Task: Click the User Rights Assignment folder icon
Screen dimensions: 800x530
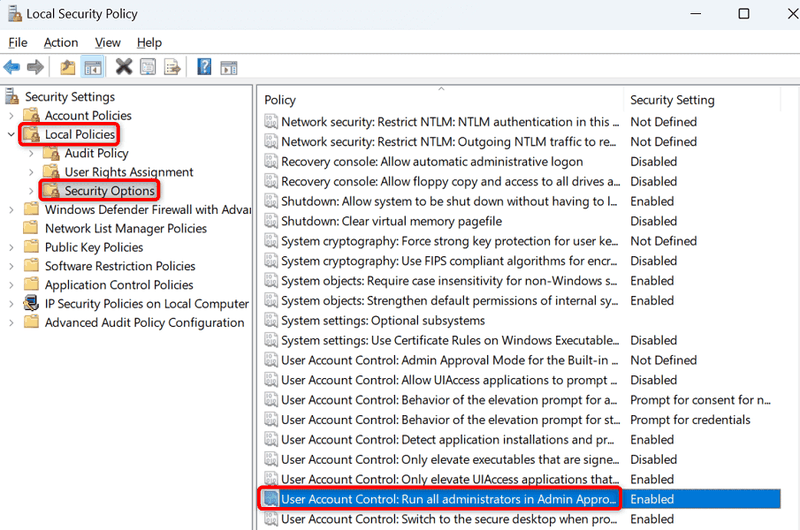Action: [x=51, y=171]
